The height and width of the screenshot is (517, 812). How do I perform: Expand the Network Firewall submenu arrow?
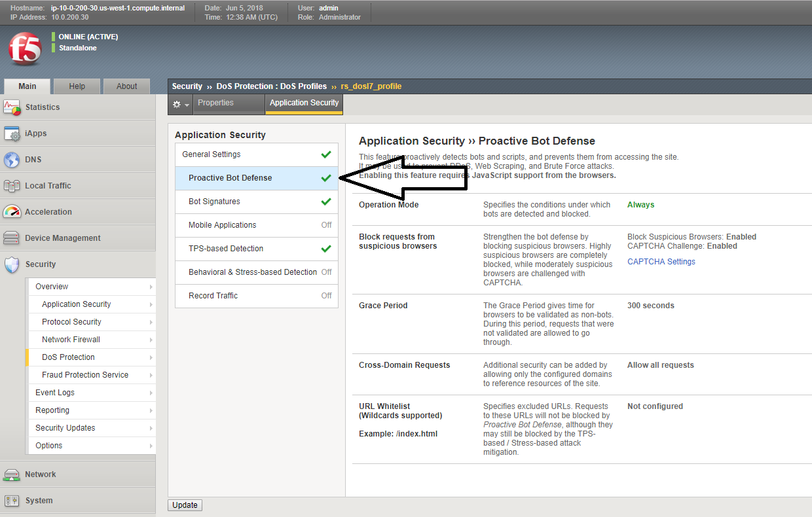pos(151,340)
